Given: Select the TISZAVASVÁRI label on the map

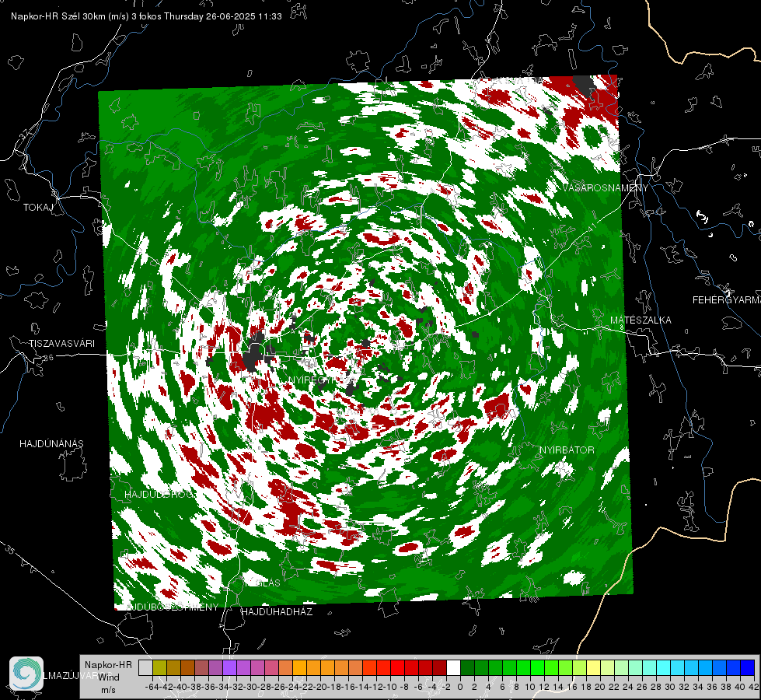Looking at the screenshot, I should point(61,344).
